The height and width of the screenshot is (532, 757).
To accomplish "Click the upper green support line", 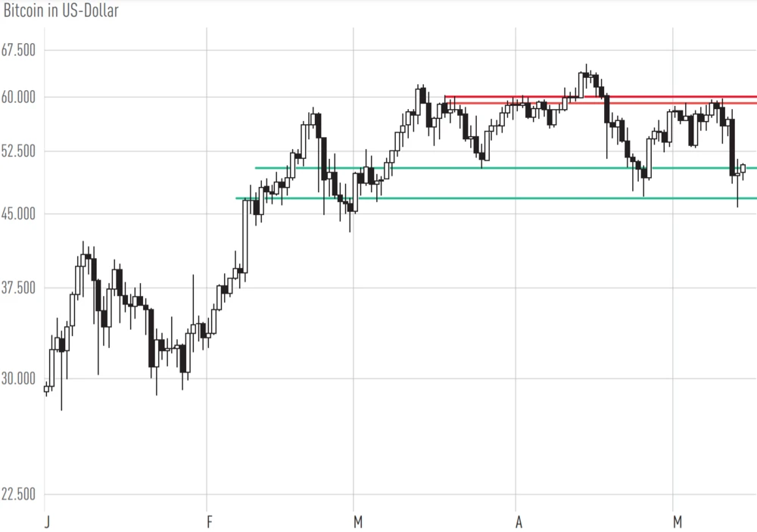I will [x=530, y=168].
